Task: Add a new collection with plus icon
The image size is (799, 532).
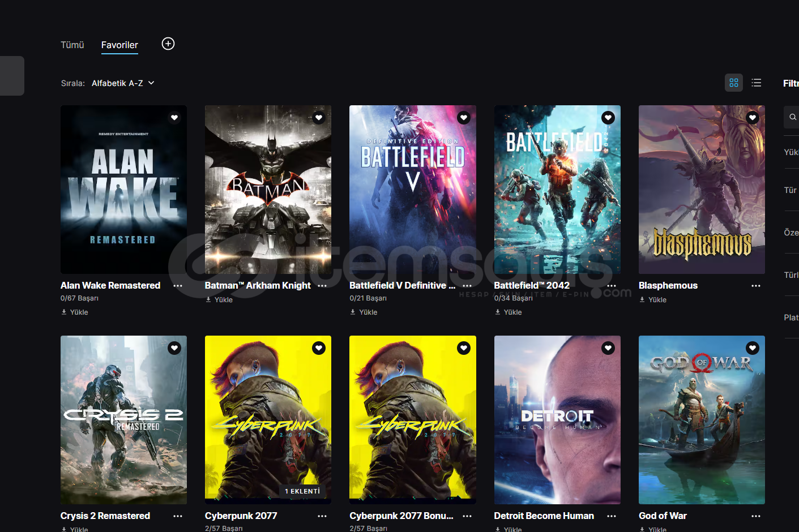Action: tap(168, 44)
